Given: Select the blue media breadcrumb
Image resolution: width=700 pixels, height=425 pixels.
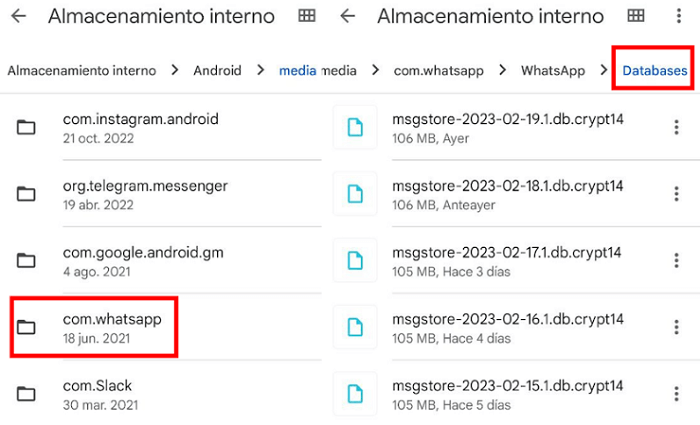Looking at the screenshot, I should [297, 71].
